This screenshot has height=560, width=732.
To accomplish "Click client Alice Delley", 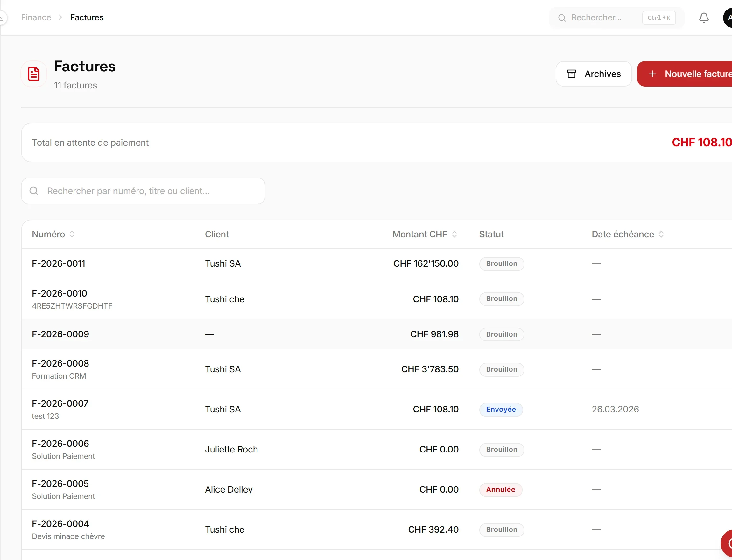I will pyautogui.click(x=229, y=489).
